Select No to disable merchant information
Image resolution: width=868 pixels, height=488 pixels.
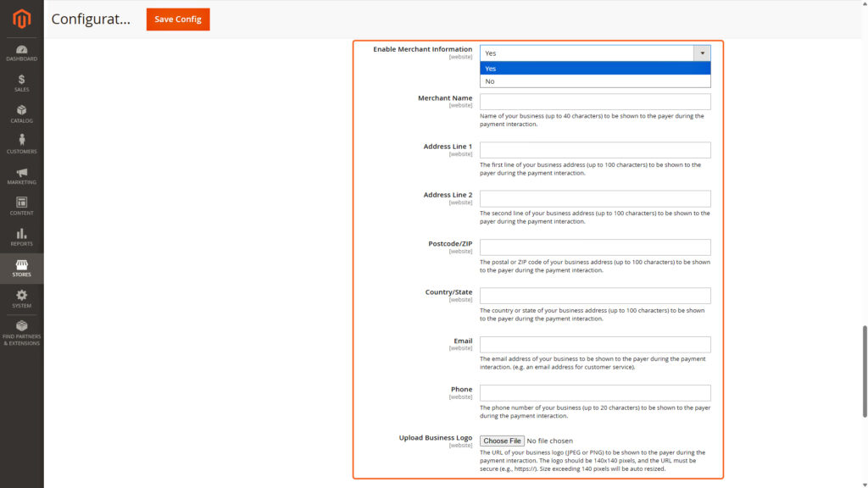[594, 80]
